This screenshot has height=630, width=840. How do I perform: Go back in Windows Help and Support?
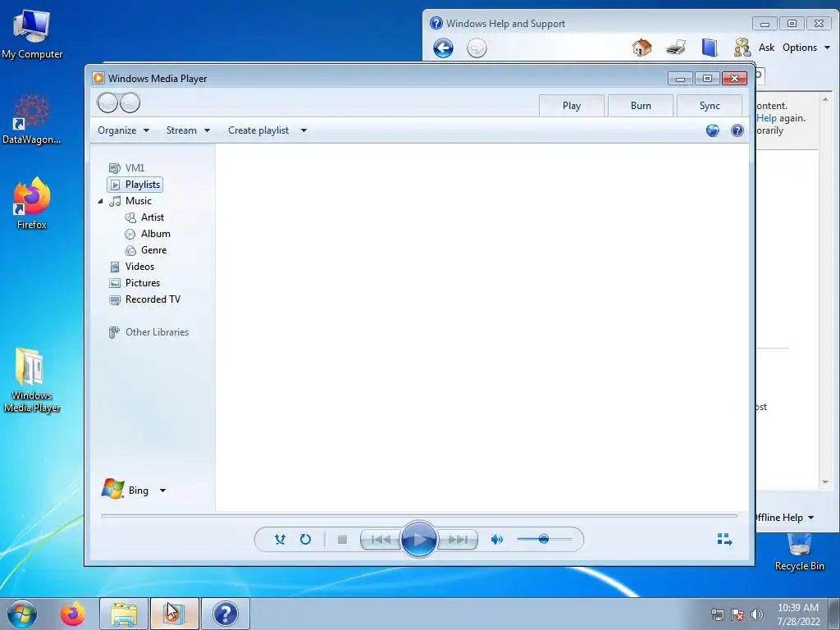[x=443, y=48]
